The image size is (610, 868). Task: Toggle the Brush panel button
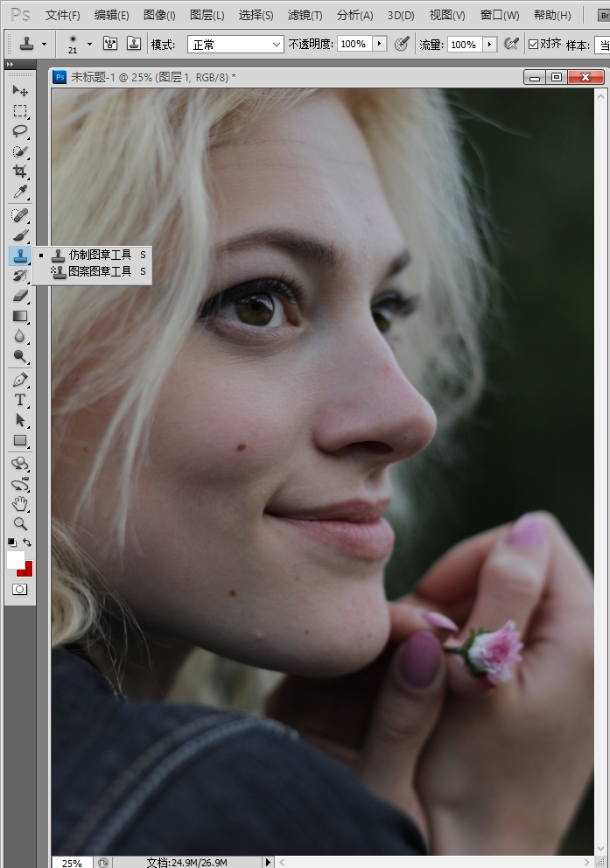pyautogui.click(x=110, y=43)
